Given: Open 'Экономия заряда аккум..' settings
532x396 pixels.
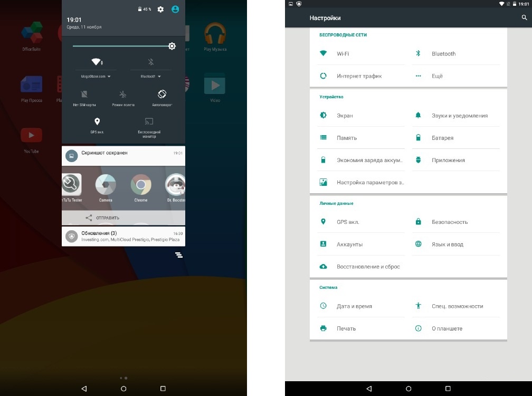Looking at the screenshot, I should pyautogui.click(x=361, y=160).
